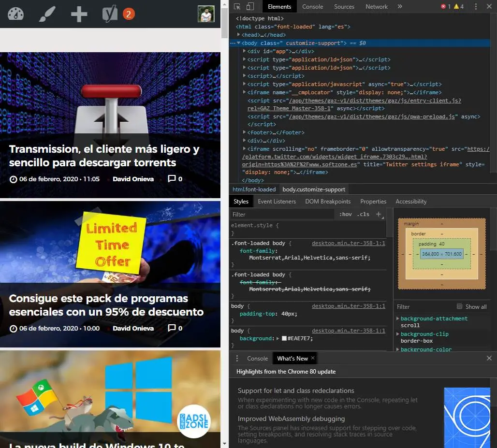
Task: Open the Event Listeners tab
Action: [277, 202]
